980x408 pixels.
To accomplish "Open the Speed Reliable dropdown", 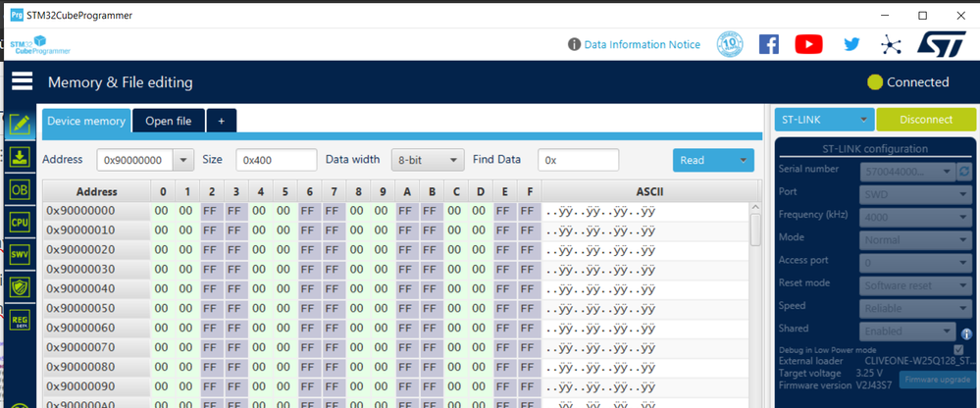I will pyautogui.click(x=916, y=308).
